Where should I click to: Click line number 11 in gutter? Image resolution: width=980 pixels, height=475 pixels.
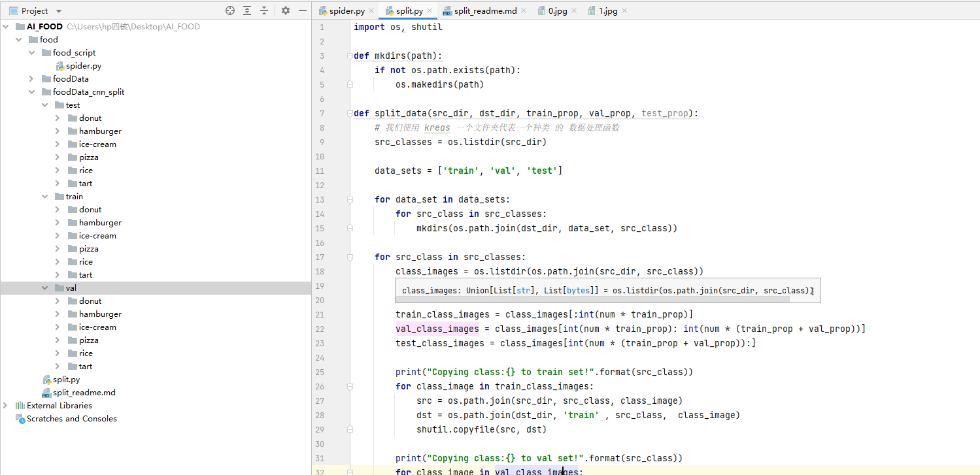[x=320, y=171]
